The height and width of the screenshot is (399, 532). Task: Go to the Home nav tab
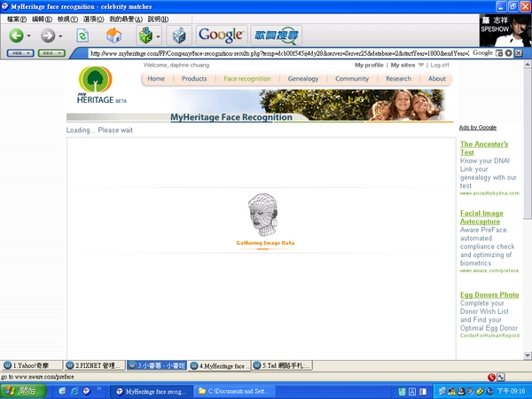click(x=156, y=79)
